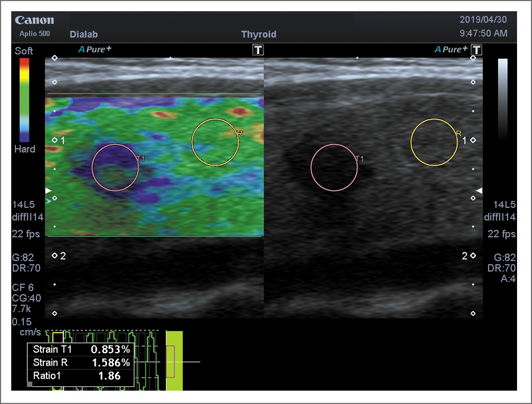532x404 pixels.
Task: Click the date 2019/04/30 in the header
Action: 483,20
